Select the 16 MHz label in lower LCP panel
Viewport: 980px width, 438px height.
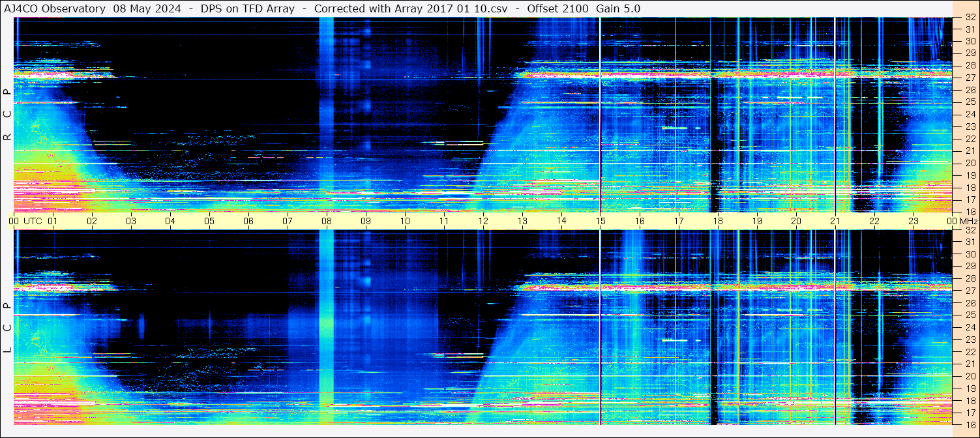[x=970, y=424]
